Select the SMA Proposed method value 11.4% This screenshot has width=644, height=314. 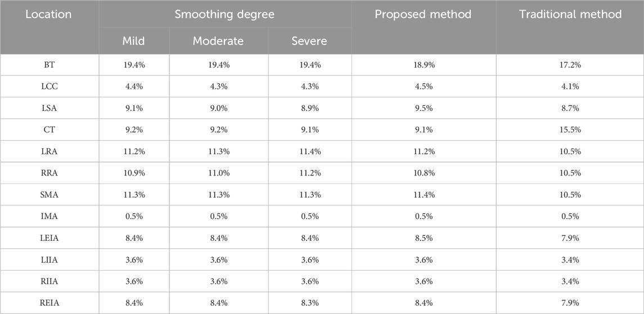coord(424,195)
